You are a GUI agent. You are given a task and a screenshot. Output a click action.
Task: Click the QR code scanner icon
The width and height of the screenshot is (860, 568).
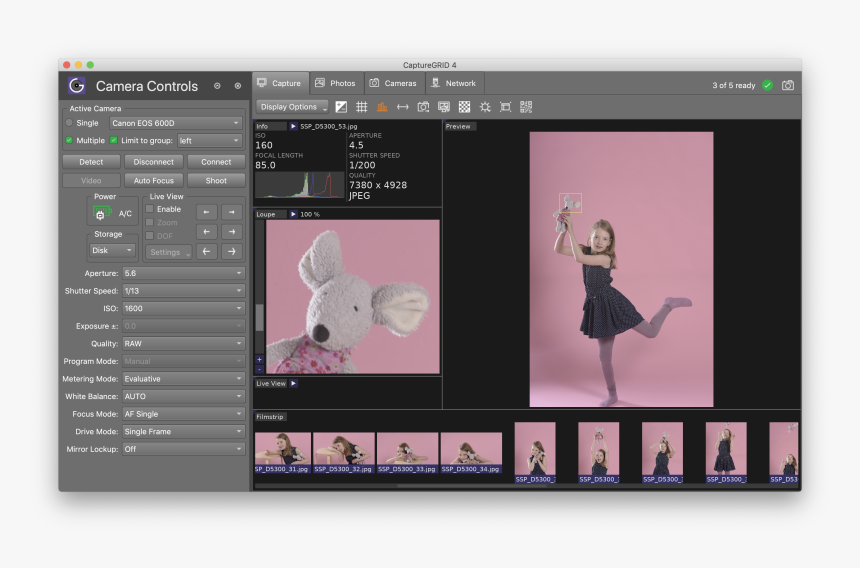tap(526, 107)
